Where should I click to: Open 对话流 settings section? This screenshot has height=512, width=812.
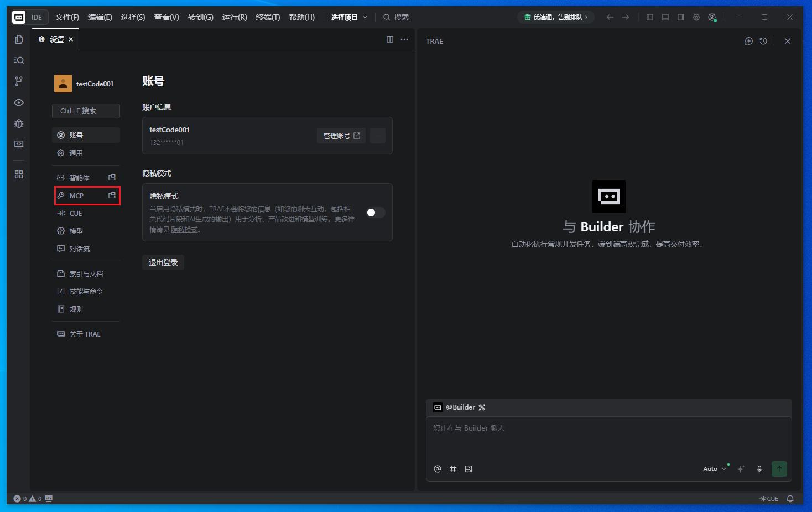click(x=86, y=249)
